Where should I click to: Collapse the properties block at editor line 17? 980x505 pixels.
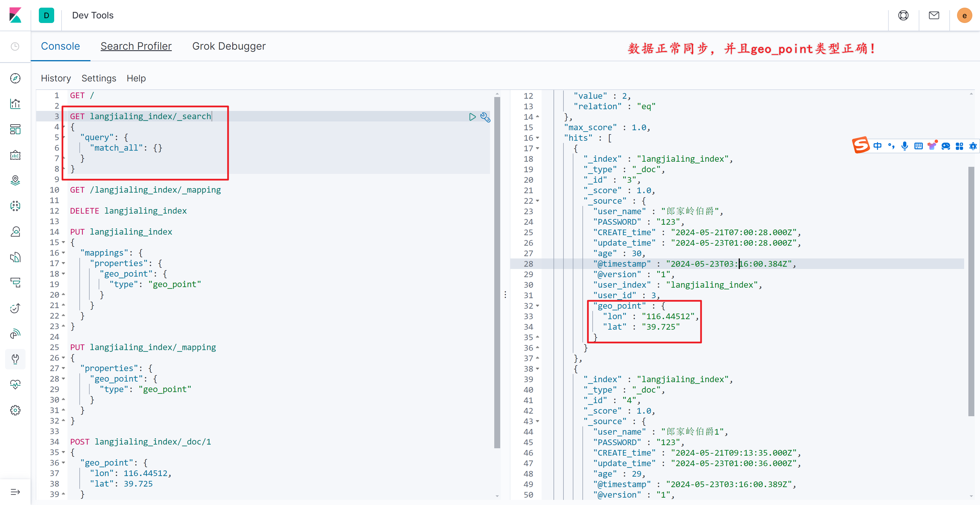click(64, 263)
